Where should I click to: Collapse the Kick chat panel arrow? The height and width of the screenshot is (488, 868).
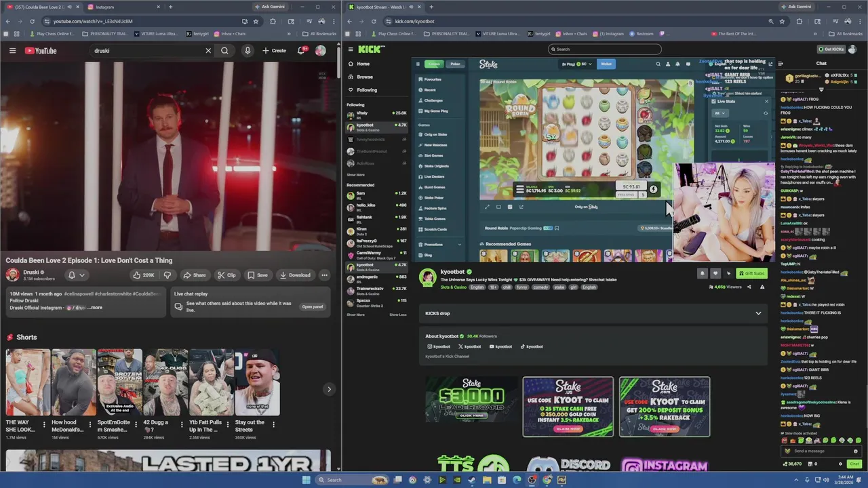click(x=781, y=64)
